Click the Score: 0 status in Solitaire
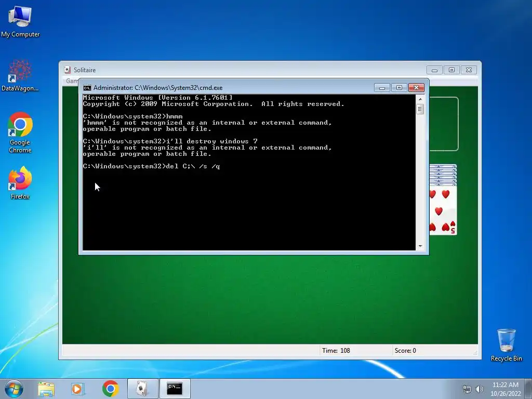Image resolution: width=532 pixels, height=399 pixels. [x=405, y=351]
